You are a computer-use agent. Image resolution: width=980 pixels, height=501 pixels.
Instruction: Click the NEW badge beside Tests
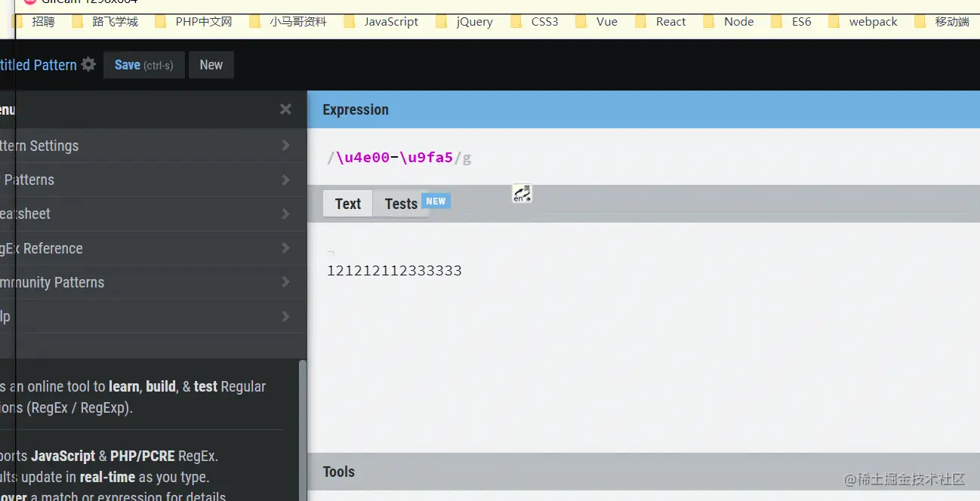[x=436, y=201]
